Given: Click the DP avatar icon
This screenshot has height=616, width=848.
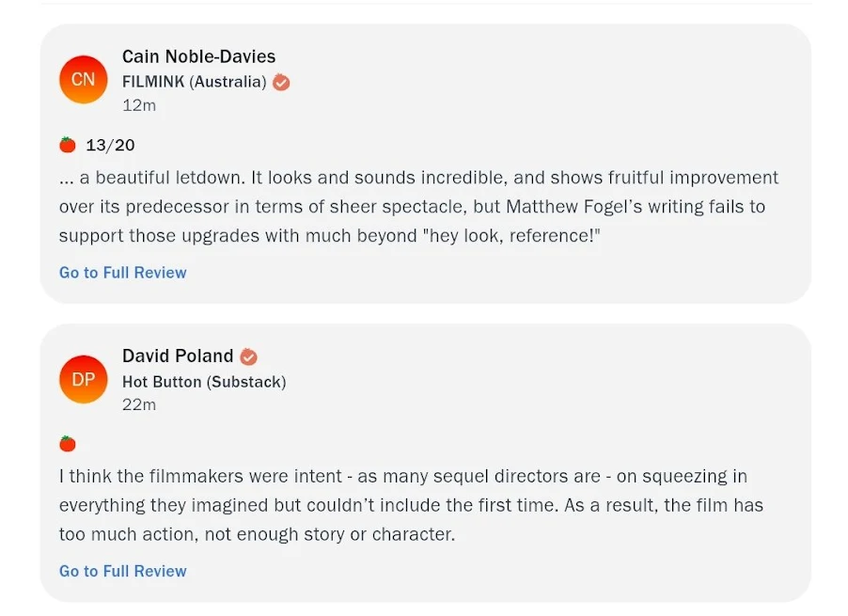Looking at the screenshot, I should [83, 379].
